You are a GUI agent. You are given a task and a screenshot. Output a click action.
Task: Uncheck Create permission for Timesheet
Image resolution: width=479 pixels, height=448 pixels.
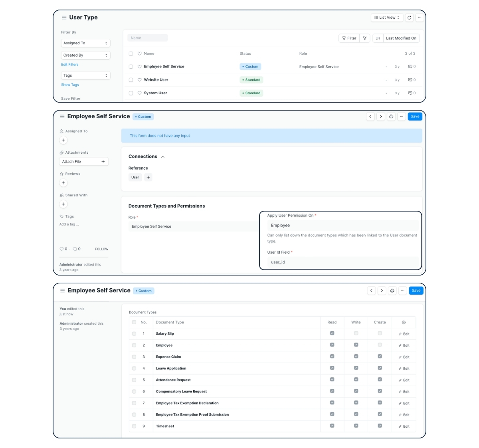pos(380,426)
